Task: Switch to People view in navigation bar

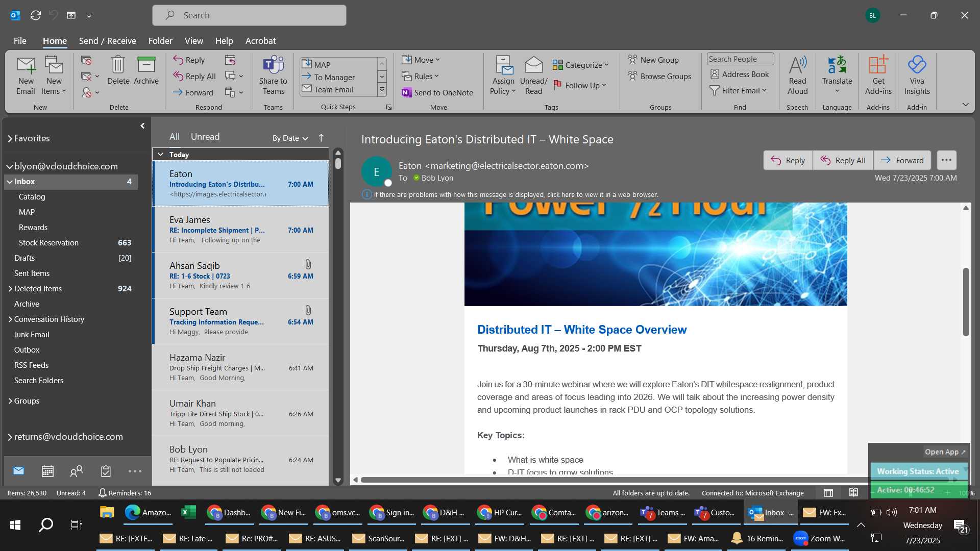Action: point(77,471)
